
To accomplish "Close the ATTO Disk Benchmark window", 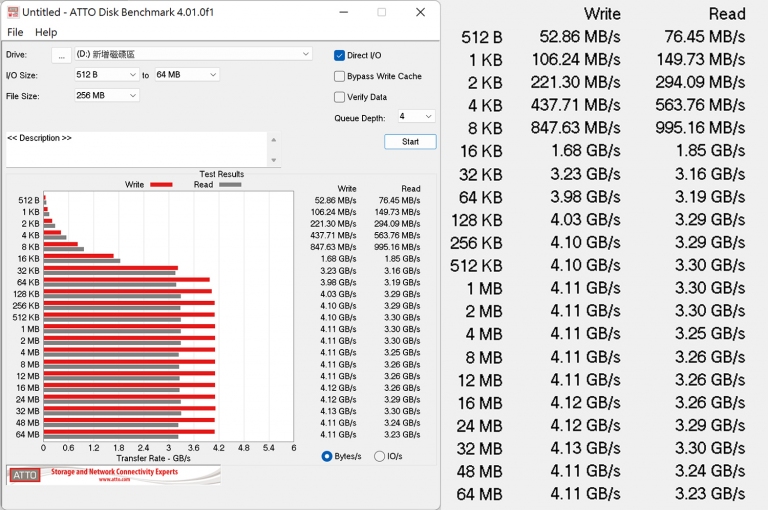I will [x=420, y=12].
